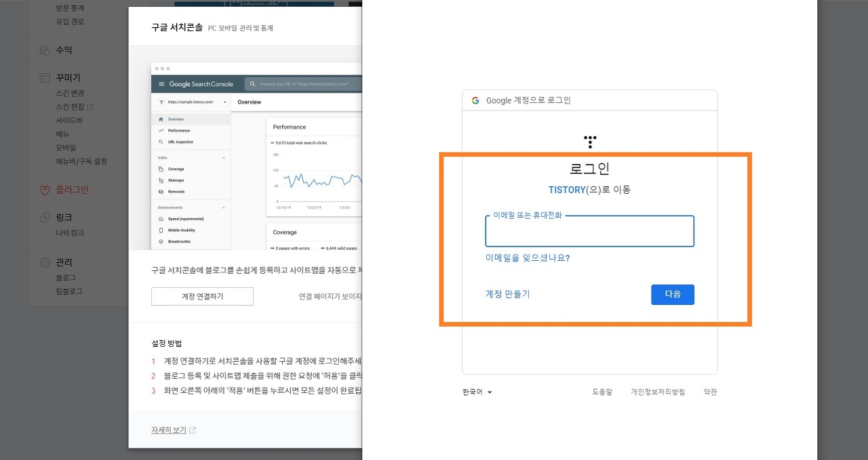Open 나의 링크 in sidebar

70,233
